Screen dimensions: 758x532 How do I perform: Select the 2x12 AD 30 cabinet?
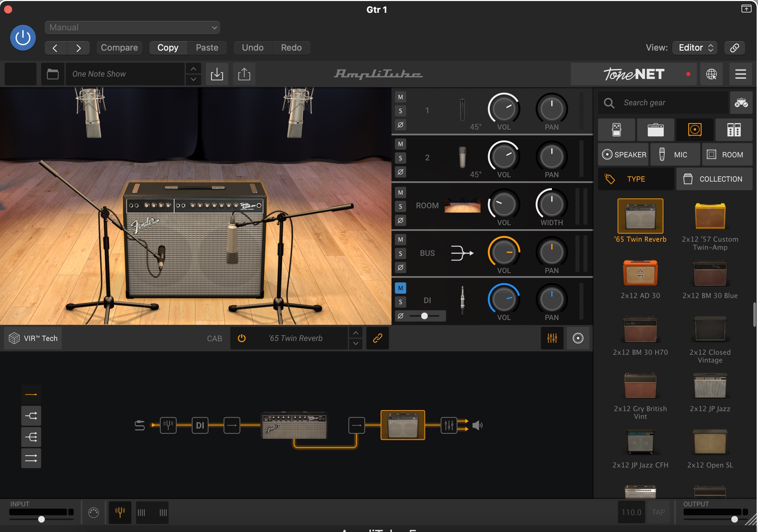(640, 280)
